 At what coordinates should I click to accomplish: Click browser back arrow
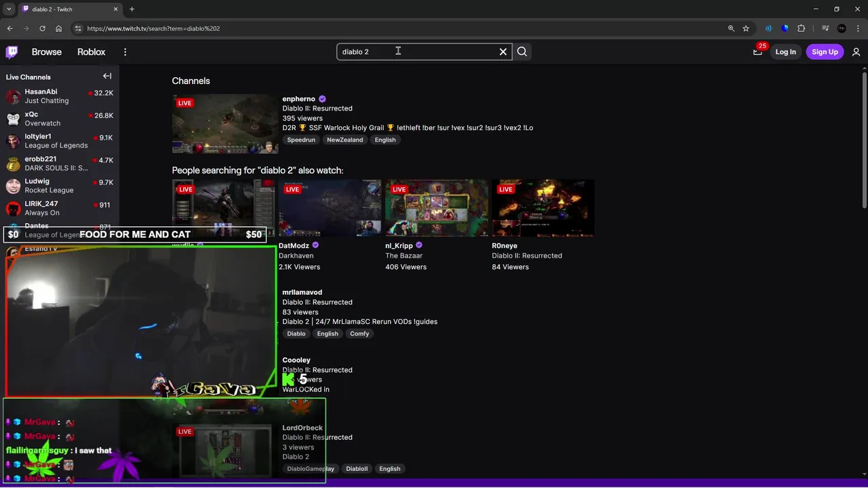tap(9, 28)
